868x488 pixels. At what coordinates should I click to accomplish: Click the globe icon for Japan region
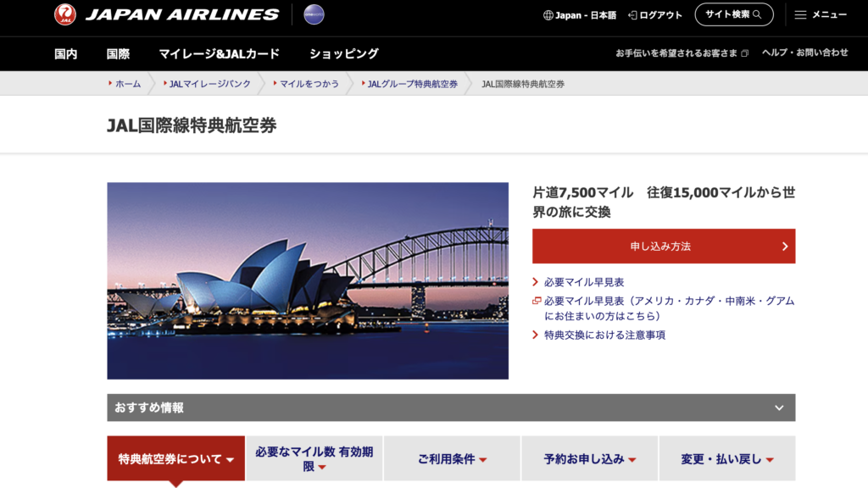(x=548, y=15)
